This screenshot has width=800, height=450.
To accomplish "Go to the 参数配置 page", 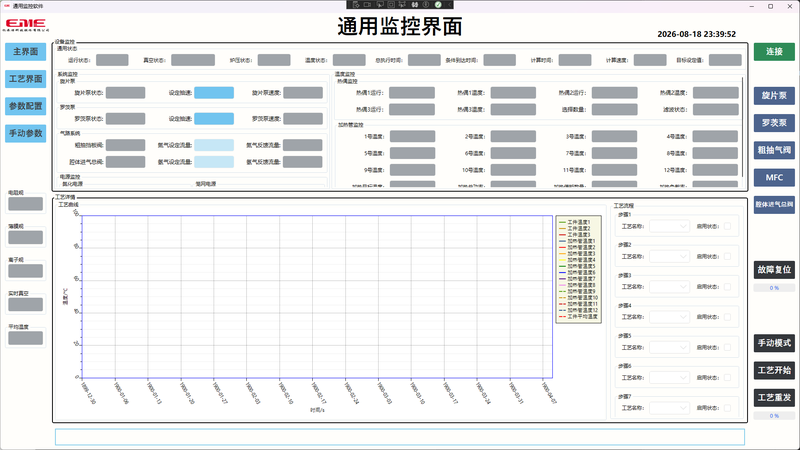I will pyautogui.click(x=26, y=106).
